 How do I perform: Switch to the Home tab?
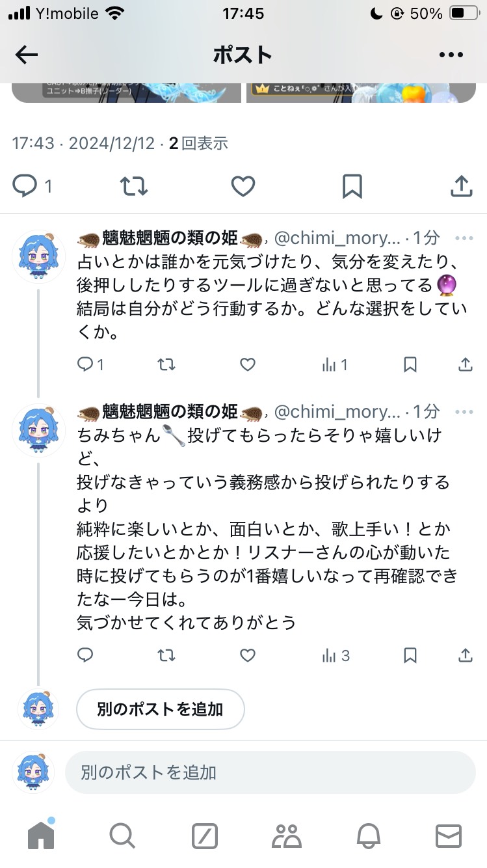tap(40, 838)
